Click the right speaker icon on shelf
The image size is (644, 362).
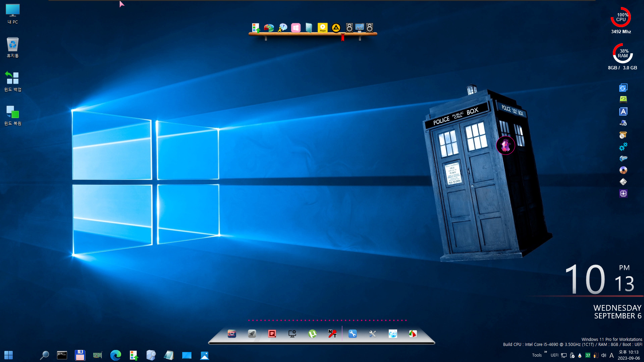click(370, 28)
